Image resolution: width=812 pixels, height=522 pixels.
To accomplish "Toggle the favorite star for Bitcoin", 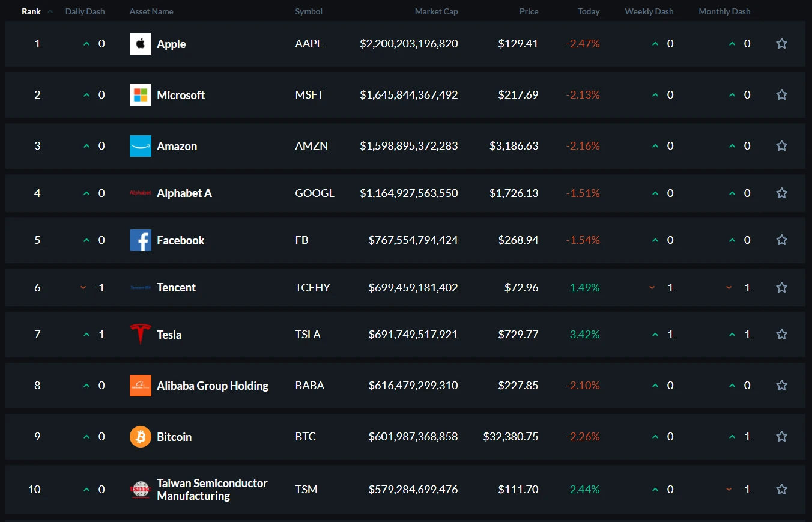I will (781, 437).
